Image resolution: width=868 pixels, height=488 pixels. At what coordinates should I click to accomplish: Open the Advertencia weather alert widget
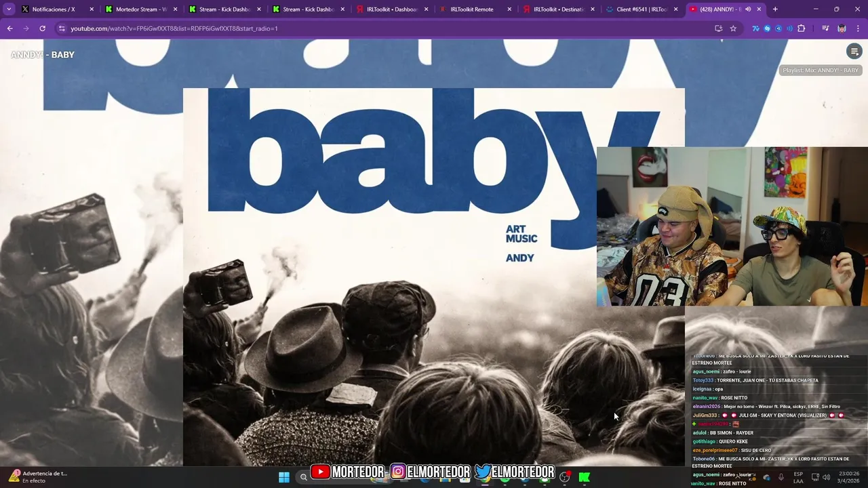tap(37, 476)
